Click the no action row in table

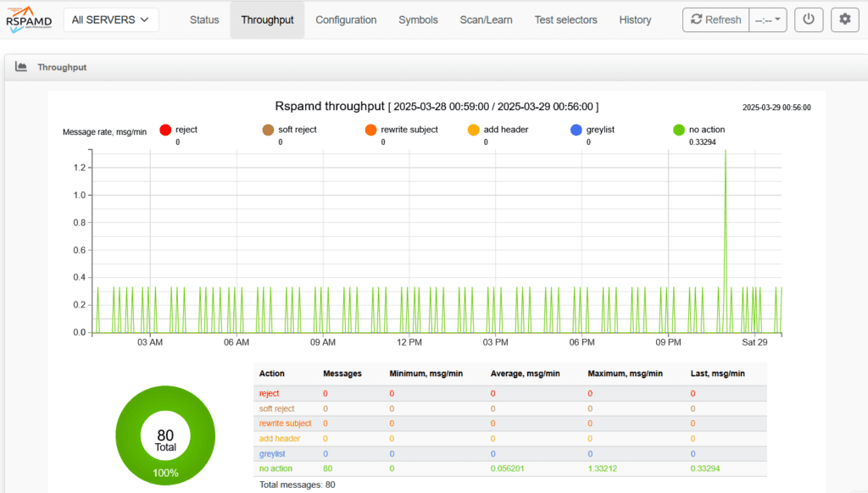509,468
